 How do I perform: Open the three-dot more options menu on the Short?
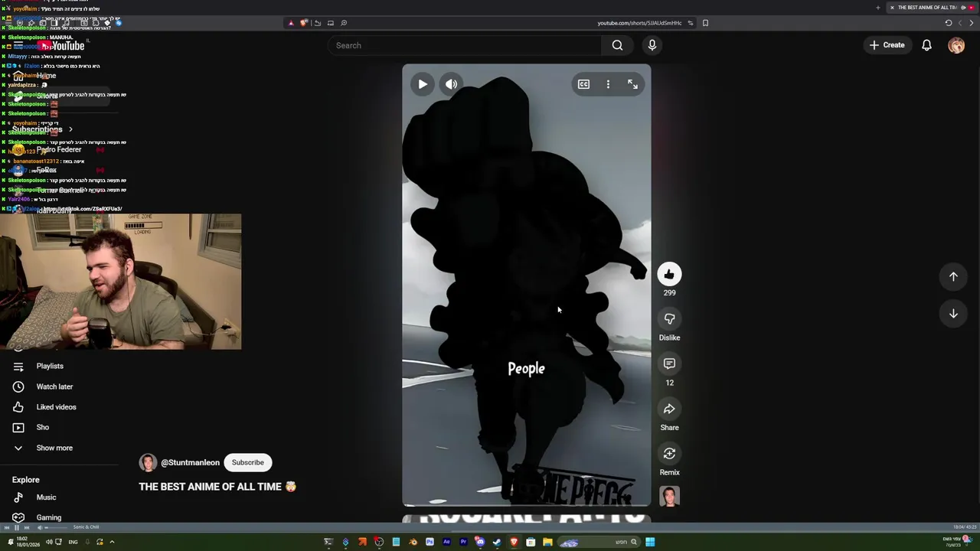click(608, 84)
